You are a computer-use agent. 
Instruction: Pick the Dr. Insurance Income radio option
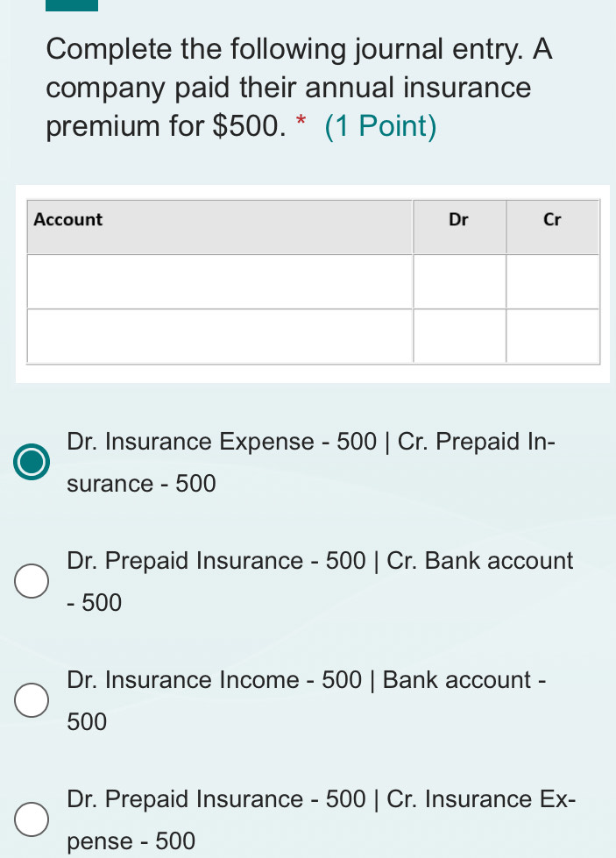[32, 700]
